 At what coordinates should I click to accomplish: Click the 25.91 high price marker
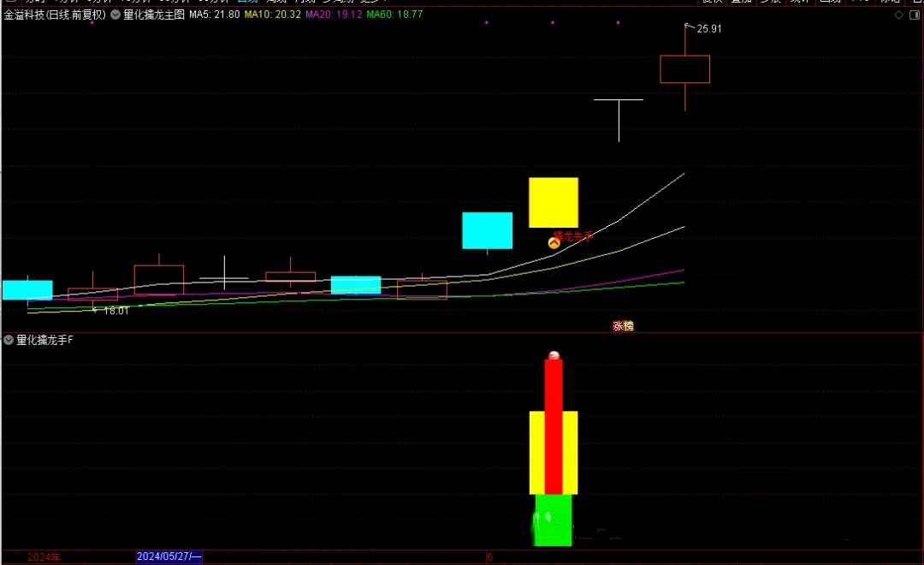point(709,29)
